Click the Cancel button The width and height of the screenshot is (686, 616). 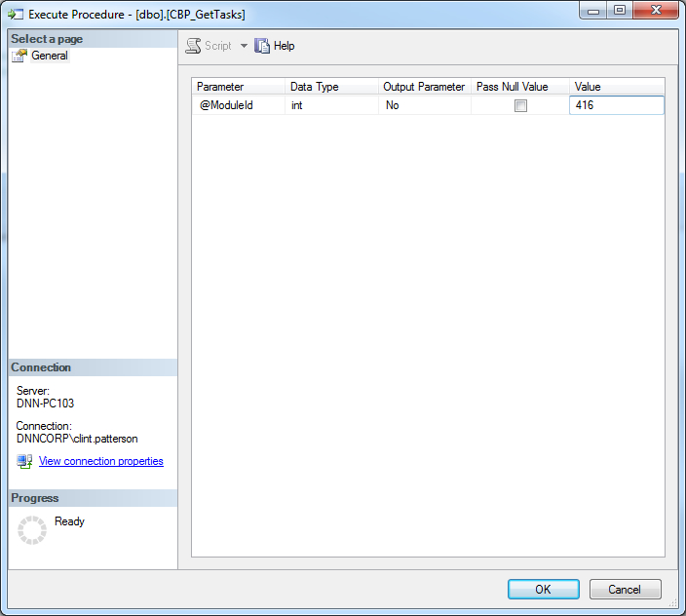[x=626, y=590]
